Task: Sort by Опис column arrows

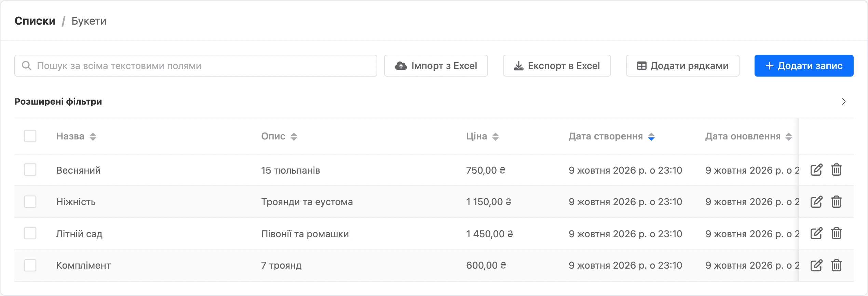Action: [x=294, y=137]
